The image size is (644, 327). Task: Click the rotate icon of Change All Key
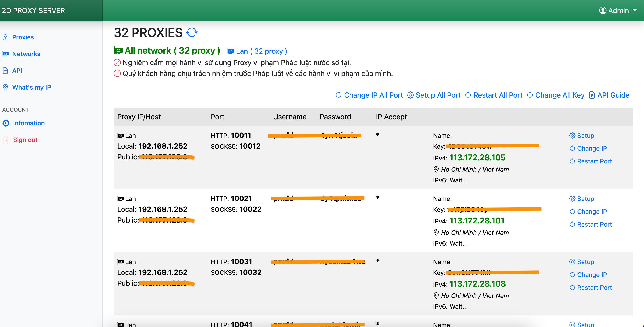pyautogui.click(x=530, y=95)
